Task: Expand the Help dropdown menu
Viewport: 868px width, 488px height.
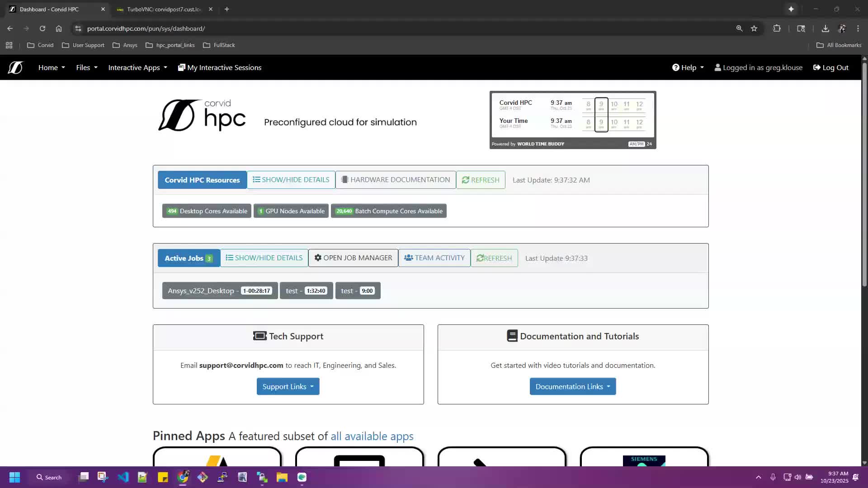Action: point(688,68)
